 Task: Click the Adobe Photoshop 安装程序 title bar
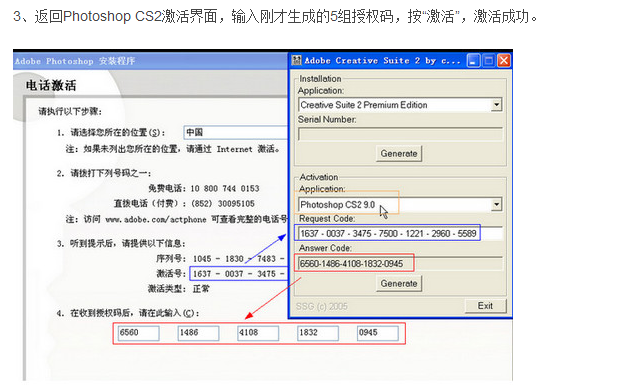click(x=151, y=61)
